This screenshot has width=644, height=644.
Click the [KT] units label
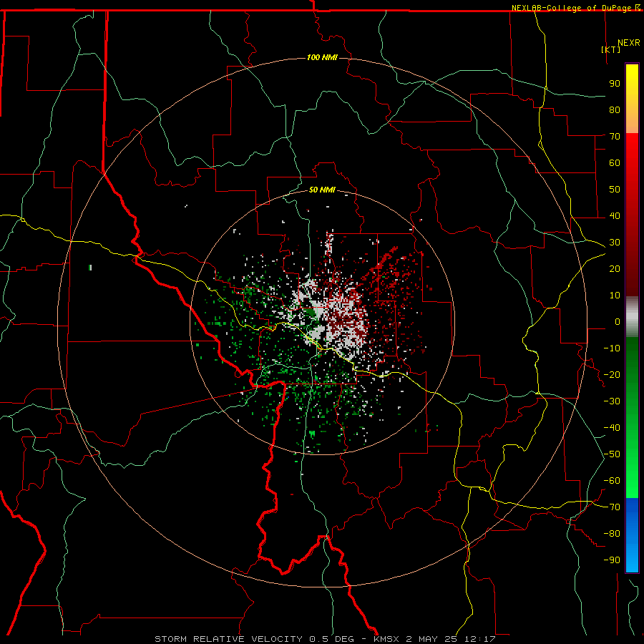pyautogui.click(x=611, y=49)
